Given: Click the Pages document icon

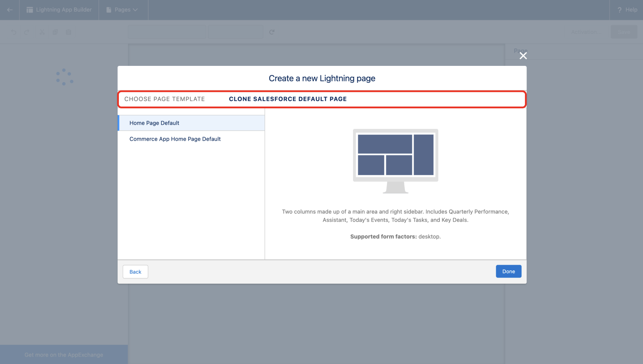Looking at the screenshot, I should [x=109, y=10].
